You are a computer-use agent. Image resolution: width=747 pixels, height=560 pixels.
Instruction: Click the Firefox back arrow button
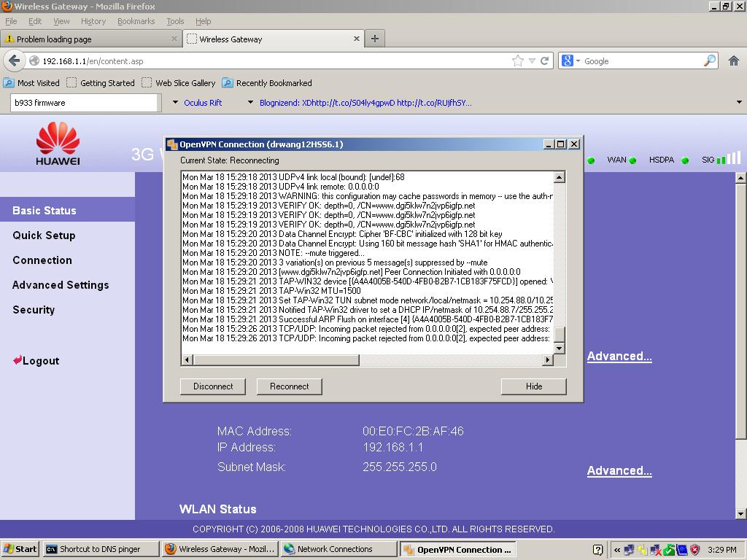[x=15, y=61]
